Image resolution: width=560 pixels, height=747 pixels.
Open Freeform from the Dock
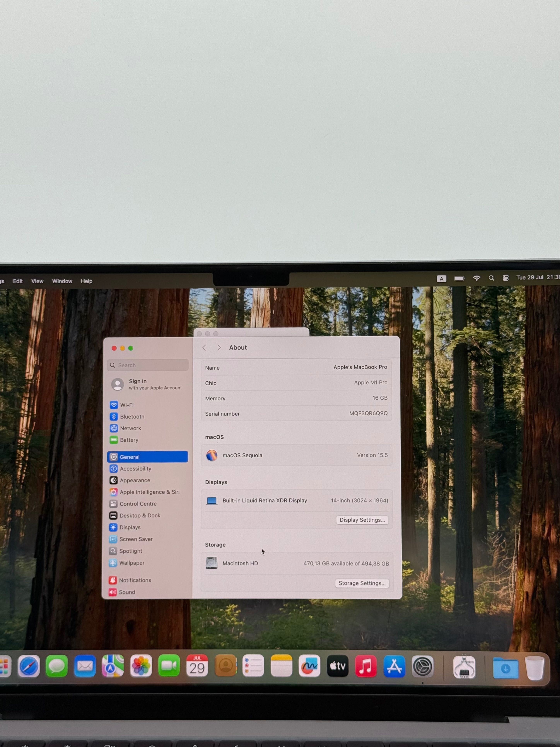[309, 666]
